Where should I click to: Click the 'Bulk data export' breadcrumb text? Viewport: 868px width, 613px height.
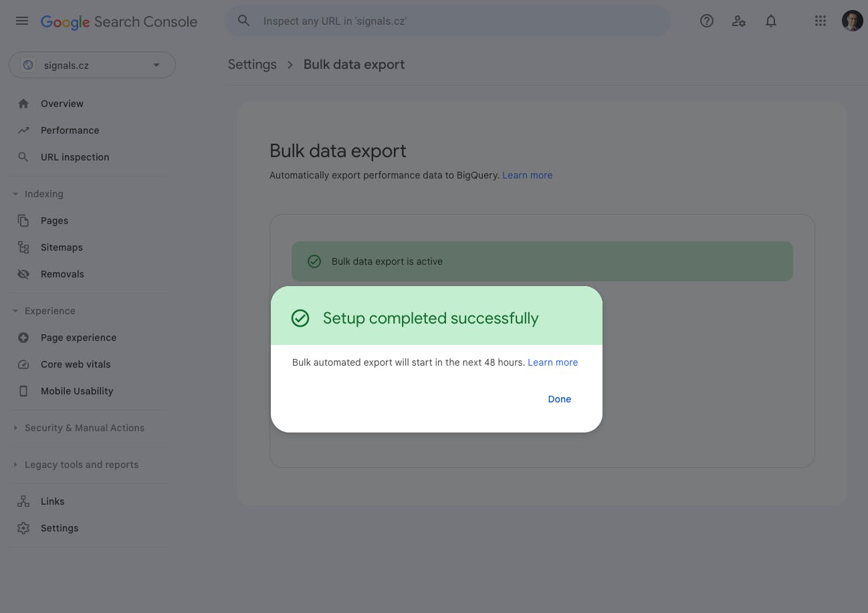pos(354,65)
